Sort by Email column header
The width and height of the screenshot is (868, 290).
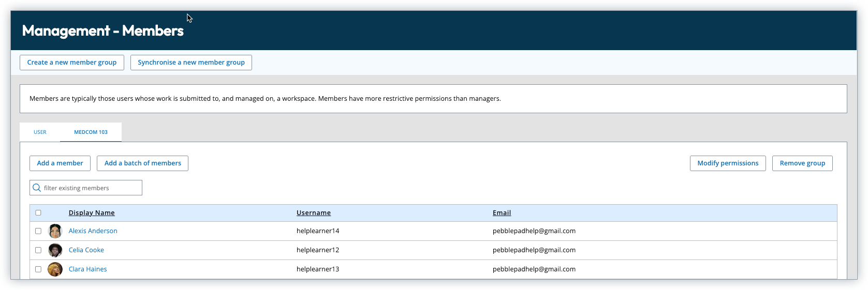(502, 213)
